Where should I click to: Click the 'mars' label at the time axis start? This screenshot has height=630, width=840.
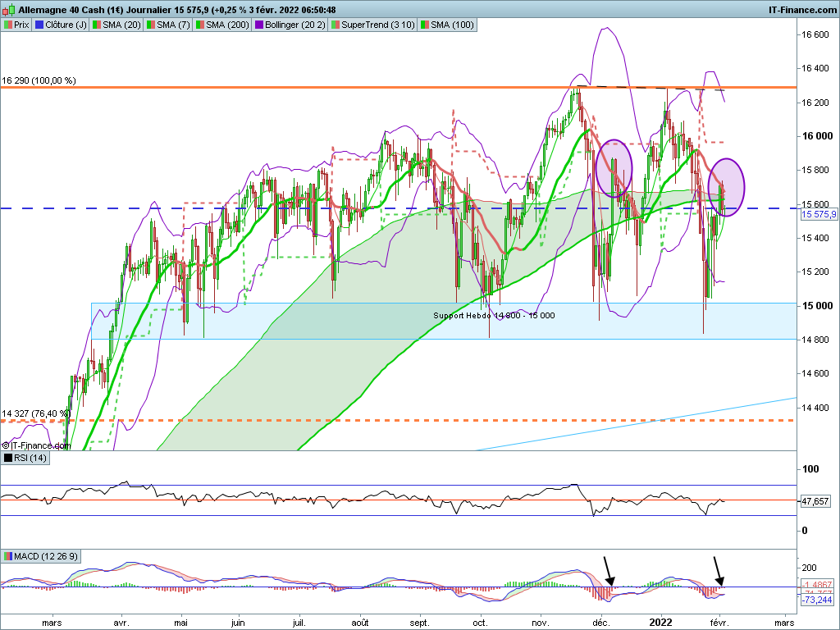pyautogui.click(x=52, y=623)
